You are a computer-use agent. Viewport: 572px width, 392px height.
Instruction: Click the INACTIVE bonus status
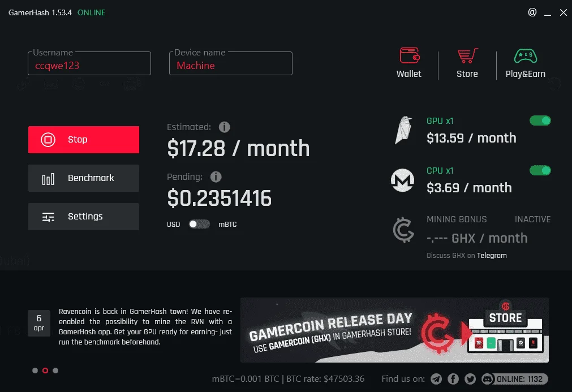[532, 219]
